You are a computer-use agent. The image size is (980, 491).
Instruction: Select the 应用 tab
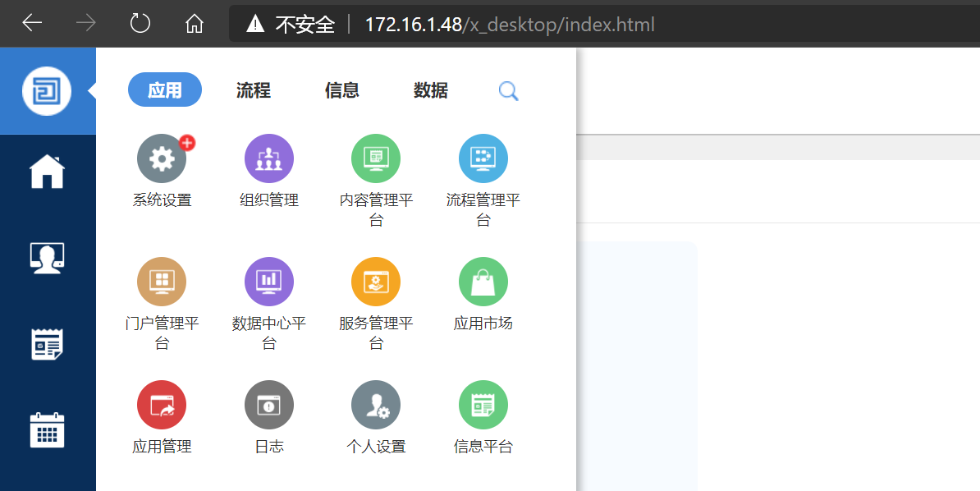165,90
